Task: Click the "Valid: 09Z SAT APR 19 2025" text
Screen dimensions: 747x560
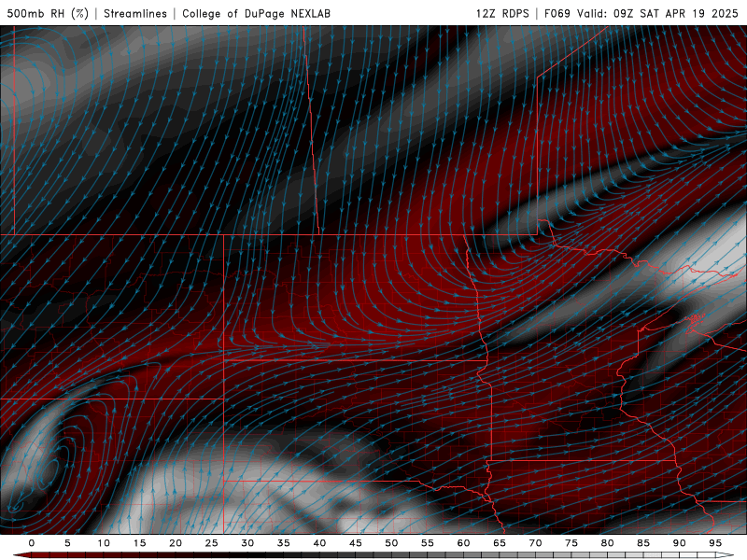Action: [x=657, y=13]
